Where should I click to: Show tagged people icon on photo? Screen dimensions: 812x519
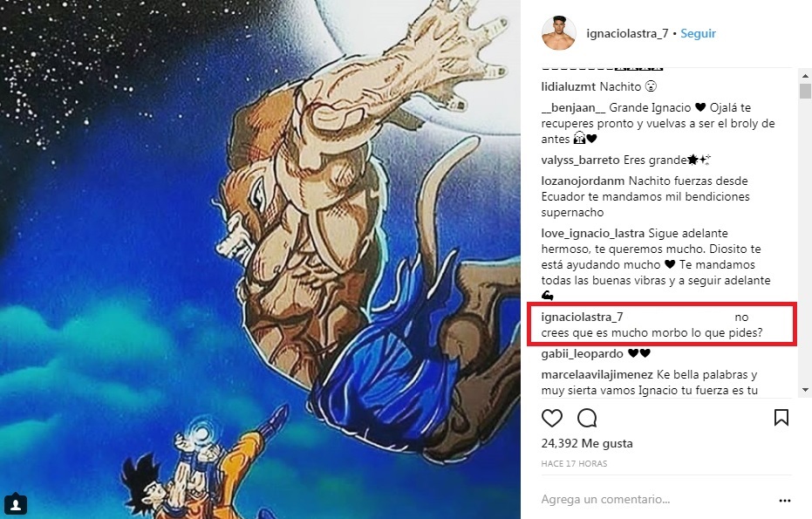click(x=16, y=504)
